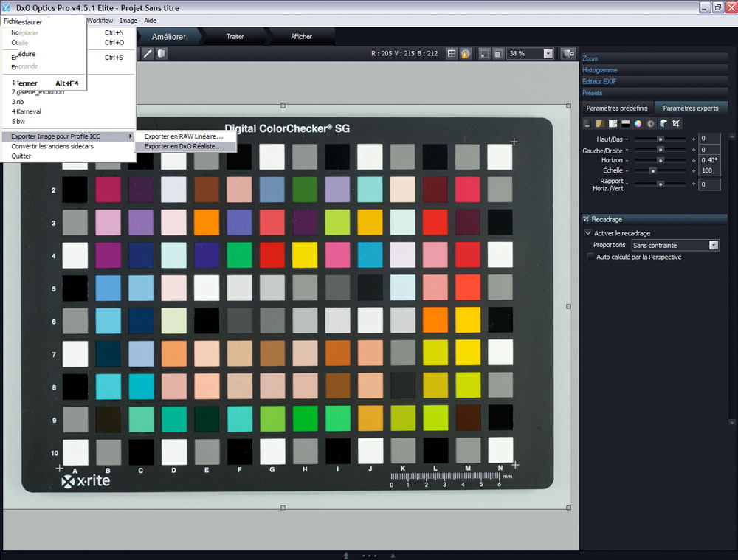Toggle the grid overlay icon

pyautogui.click(x=452, y=54)
